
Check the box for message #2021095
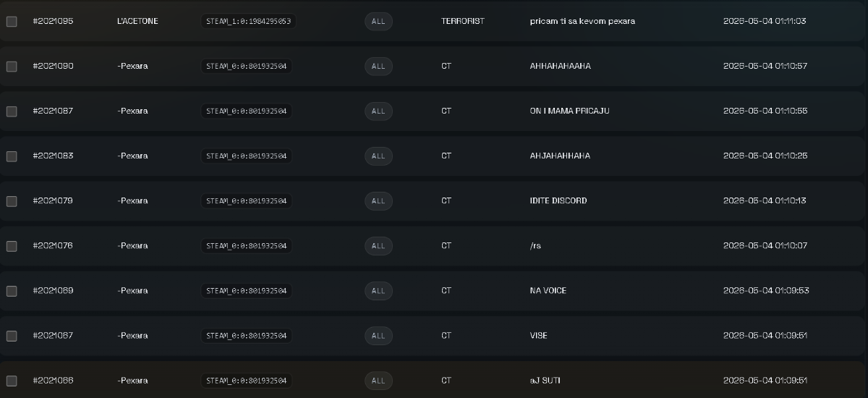(x=12, y=22)
